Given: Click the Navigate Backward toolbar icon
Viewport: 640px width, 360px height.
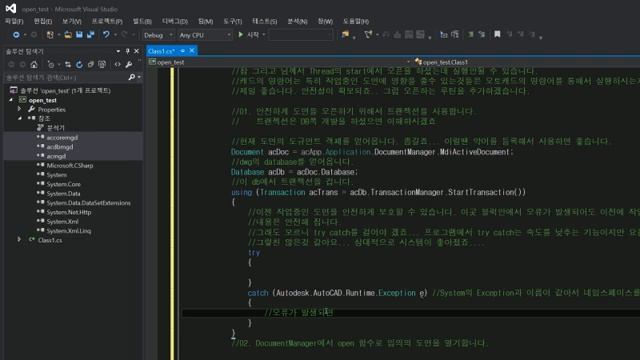Looking at the screenshot, I should [x=16, y=35].
